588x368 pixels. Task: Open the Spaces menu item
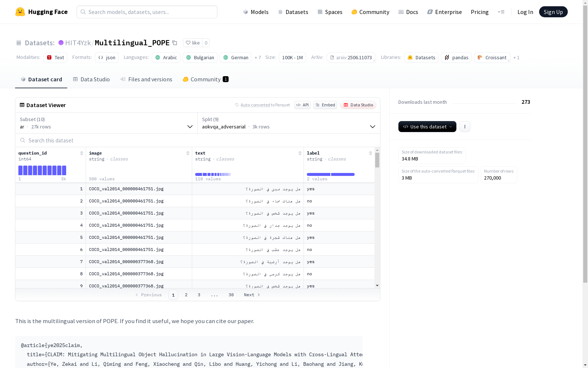click(x=330, y=12)
